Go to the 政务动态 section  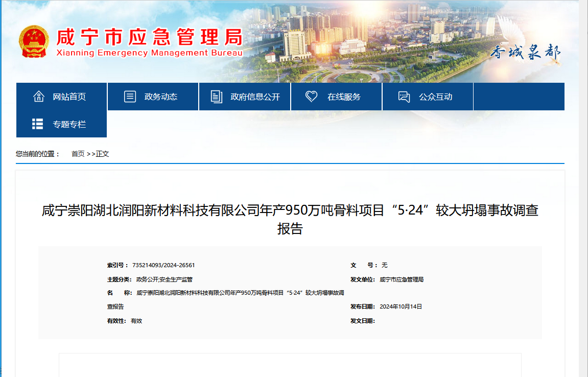(x=161, y=97)
